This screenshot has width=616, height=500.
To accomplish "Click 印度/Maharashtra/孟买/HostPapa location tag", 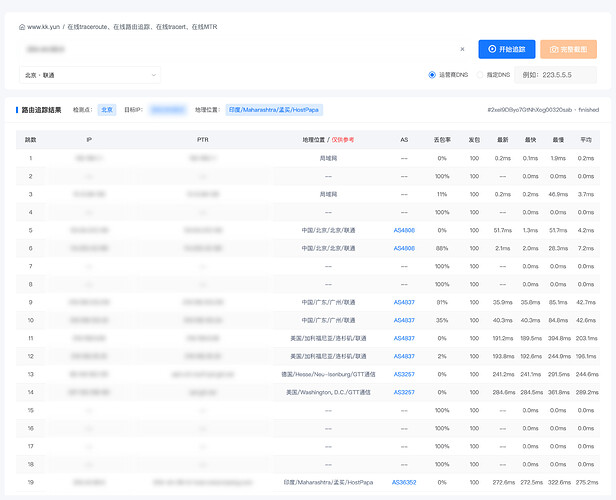I will coord(274,110).
